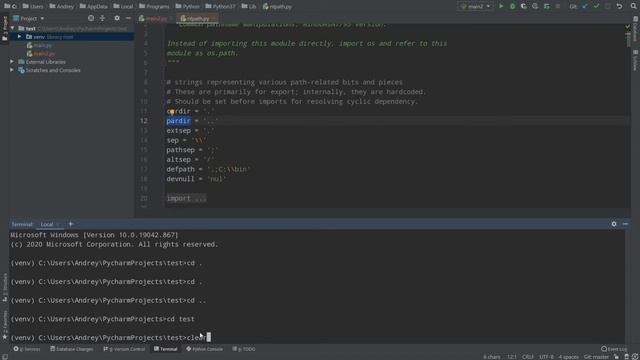The height and width of the screenshot is (360, 640).
Task: Open the Python Console tool window
Action: click(204, 349)
